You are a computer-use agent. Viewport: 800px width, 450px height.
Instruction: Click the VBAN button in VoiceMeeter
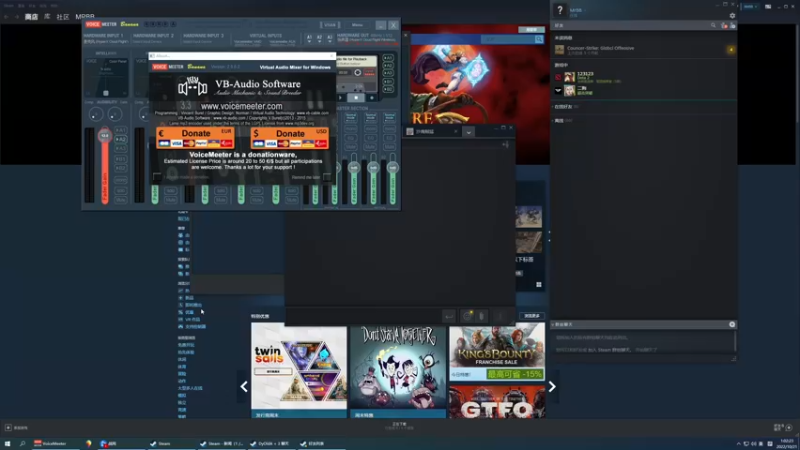[x=330, y=24]
